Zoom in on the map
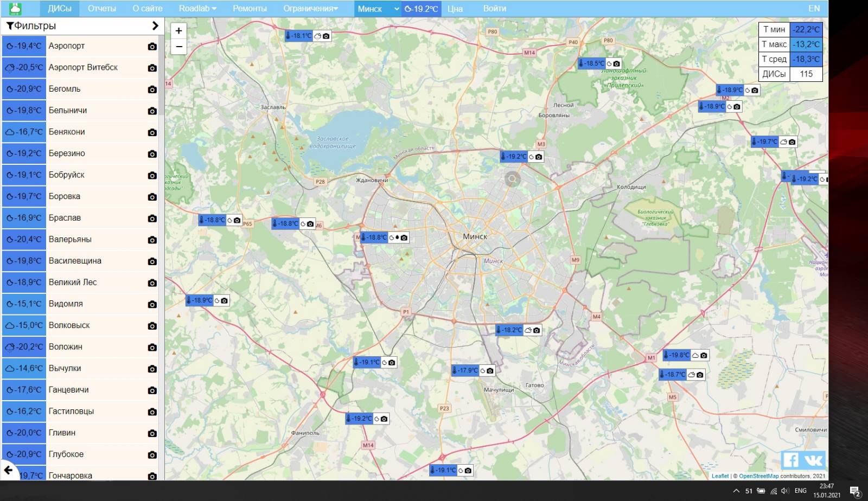Viewport: 868px width, 501px height. click(x=178, y=31)
